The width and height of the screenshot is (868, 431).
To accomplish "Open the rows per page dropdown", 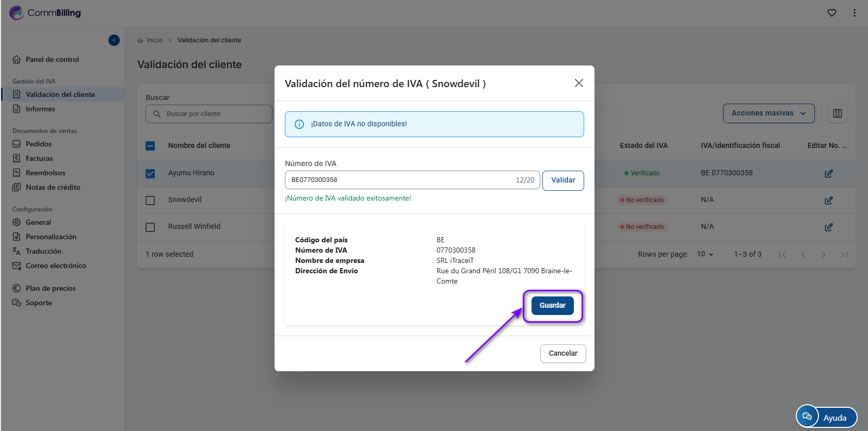I will click(705, 254).
